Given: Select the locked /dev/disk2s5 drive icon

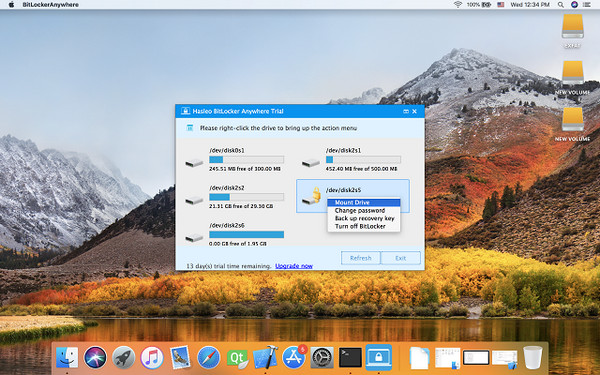Looking at the screenshot, I should pos(311,196).
